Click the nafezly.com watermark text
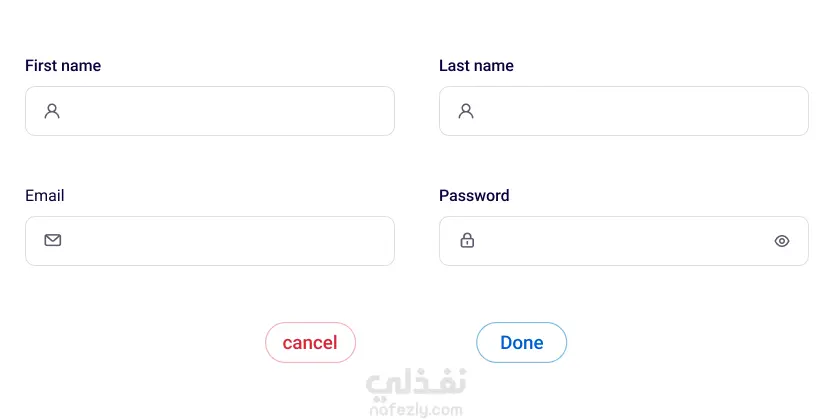832x419 pixels. 416,409
